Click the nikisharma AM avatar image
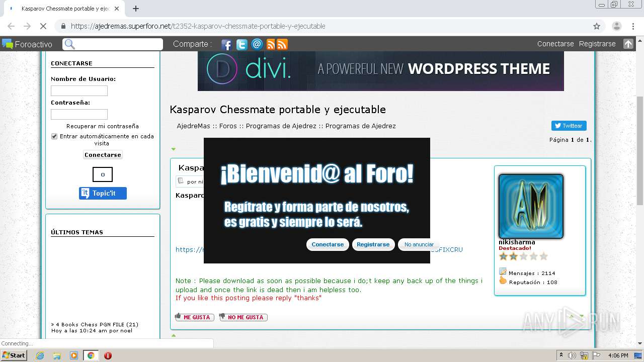The height and width of the screenshot is (362, 644). [531, 206]
